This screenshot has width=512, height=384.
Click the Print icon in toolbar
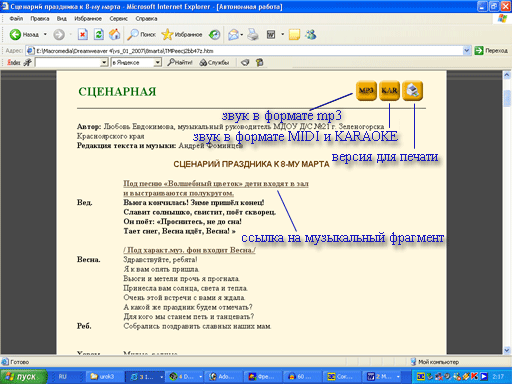pos(253,34)
